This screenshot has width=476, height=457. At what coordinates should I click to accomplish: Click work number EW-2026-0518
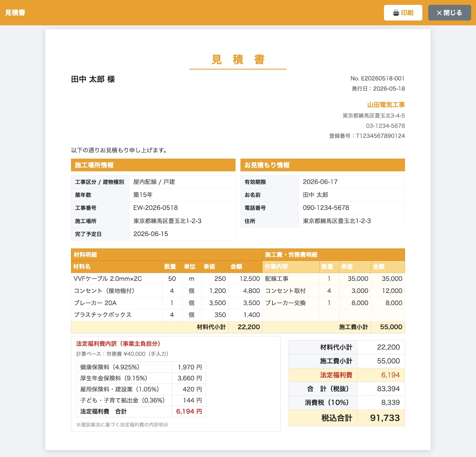coord(155,208)
